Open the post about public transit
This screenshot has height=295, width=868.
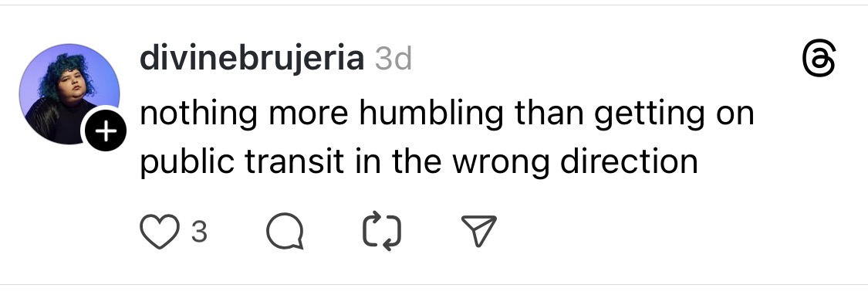pos(447,137)
